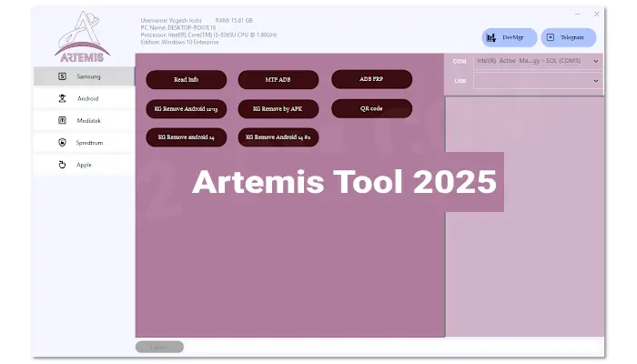637x364 pixels.
Task: Click the Spreadtrum shield icon
Action: [62, 142]
